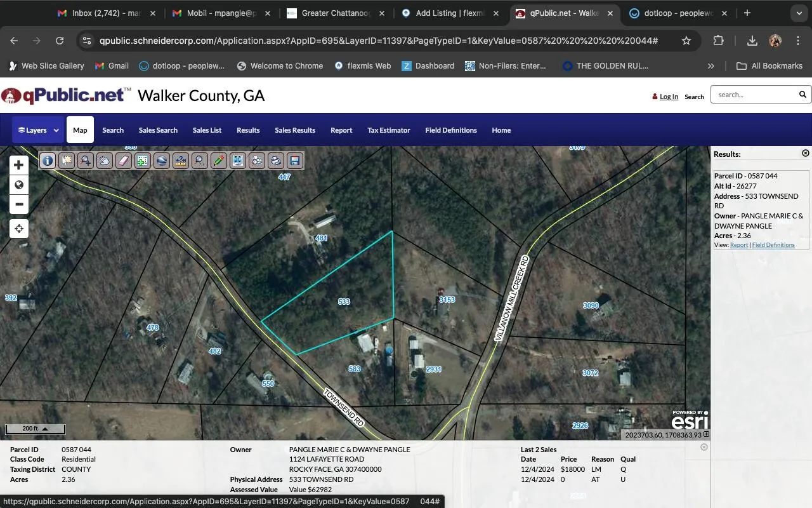Open the Sales Search tab
The image size is (812, 508).
coord(158,130)
